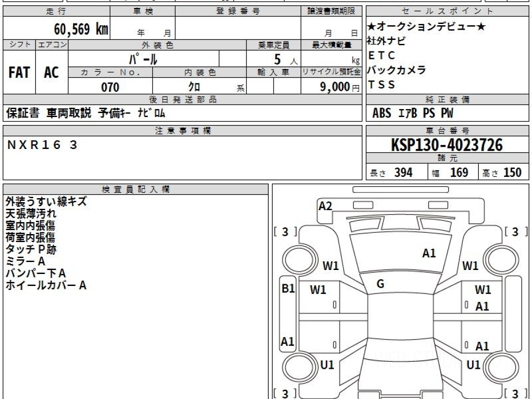The width and height of the screenshot is (532, 399).
Task: Select the 純正装備 header
Action: 448,99
